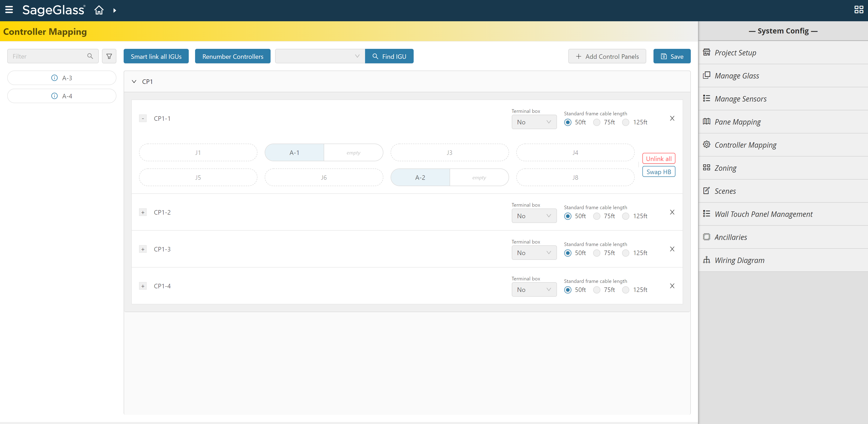Click the Zoning grid icon
The height and width of the screenshot is (424, 868).
707,168
